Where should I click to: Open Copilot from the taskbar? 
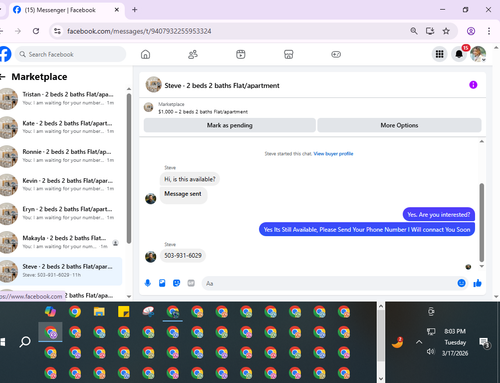50,312
